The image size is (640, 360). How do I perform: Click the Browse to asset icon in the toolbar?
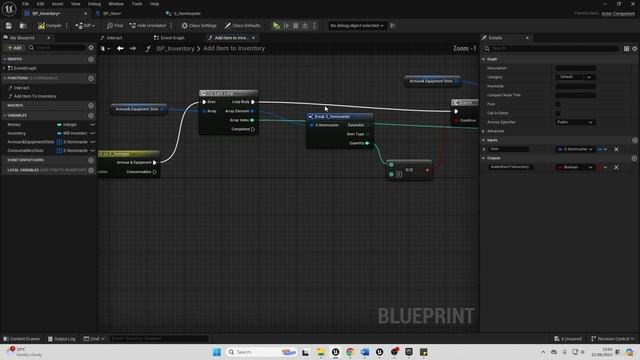tap(23, 26)
